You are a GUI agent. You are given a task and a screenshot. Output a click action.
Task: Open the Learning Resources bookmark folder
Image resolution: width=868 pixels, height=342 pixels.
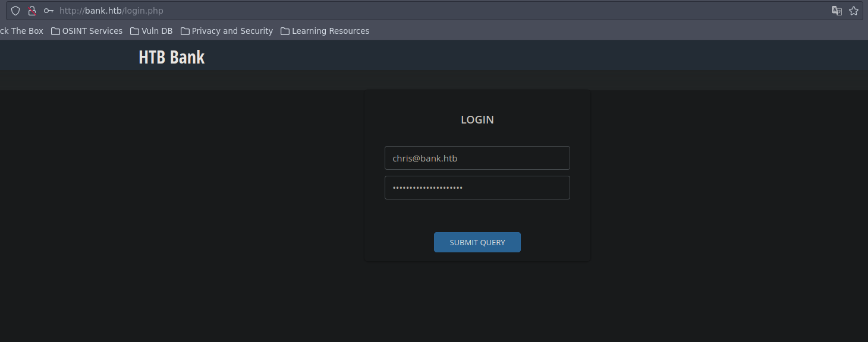pyautogui.click(x=330, y=31)
